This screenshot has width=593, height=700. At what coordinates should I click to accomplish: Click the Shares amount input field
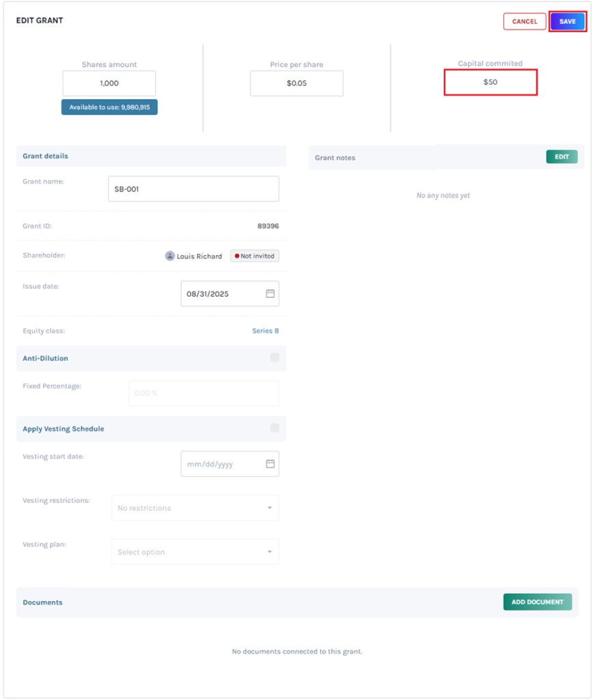109,83
